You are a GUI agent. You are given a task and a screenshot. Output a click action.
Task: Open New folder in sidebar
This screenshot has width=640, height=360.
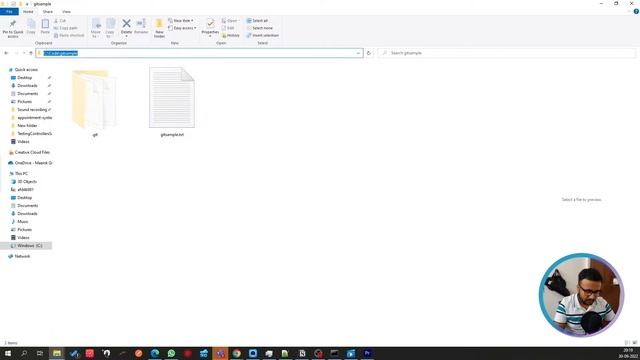point(27,126)
